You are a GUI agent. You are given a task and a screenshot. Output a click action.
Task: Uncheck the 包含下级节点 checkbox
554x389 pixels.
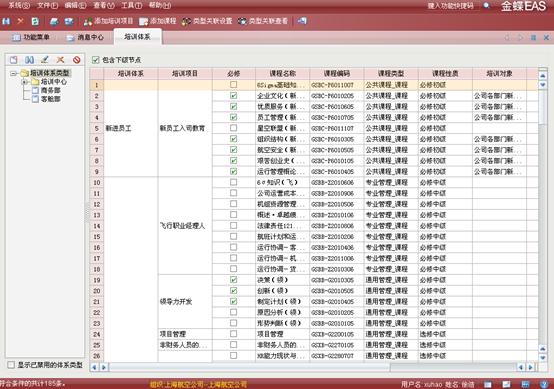95,60
